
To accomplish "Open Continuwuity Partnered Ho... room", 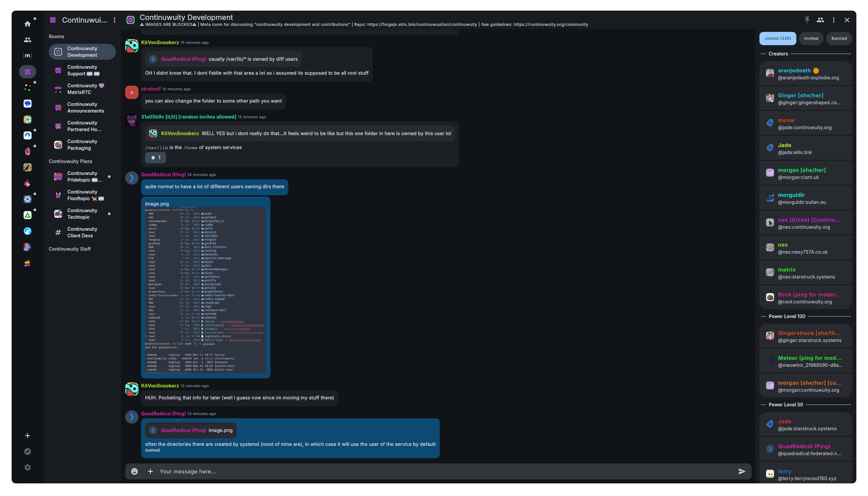I will [x=82, y=126].
